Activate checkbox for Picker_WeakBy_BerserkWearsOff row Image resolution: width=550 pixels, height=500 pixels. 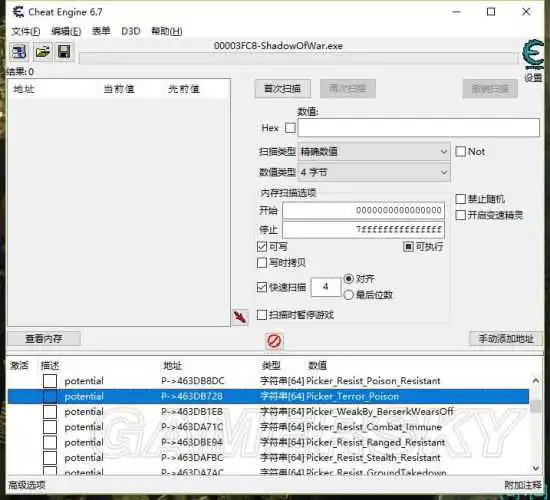coord(50,412)
